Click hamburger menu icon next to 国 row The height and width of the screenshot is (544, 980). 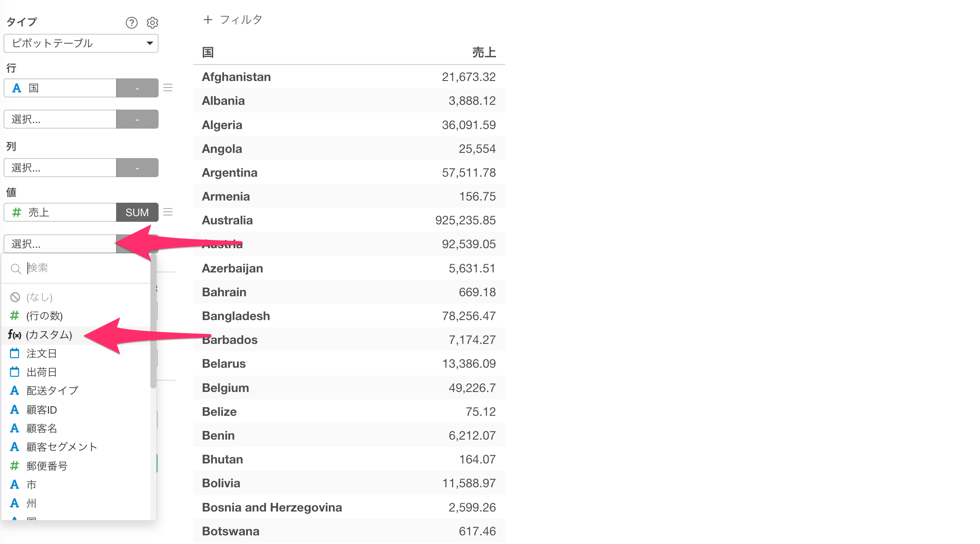pyautogui.click(x=168, y=88)
